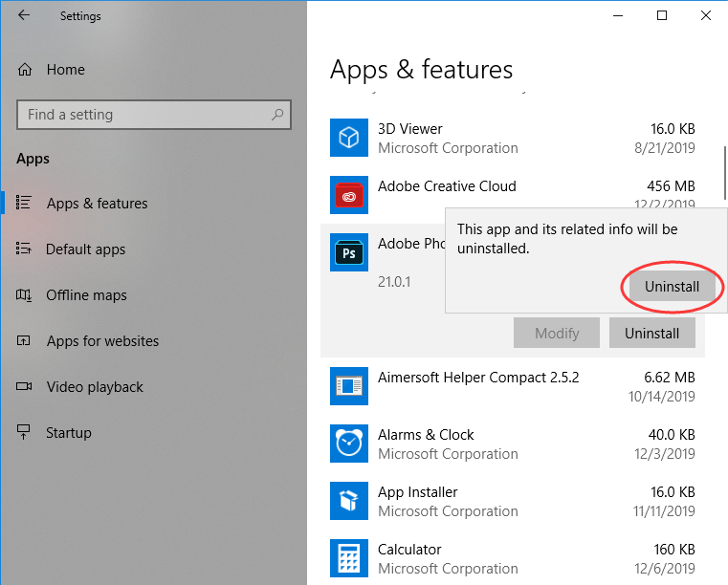The image size is (728, 585).
Task: Open Video playback section
Action: [95, 387]
